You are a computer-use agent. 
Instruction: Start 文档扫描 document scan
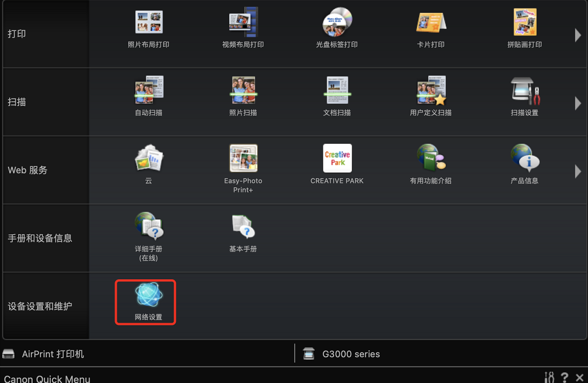click(337, 96)
